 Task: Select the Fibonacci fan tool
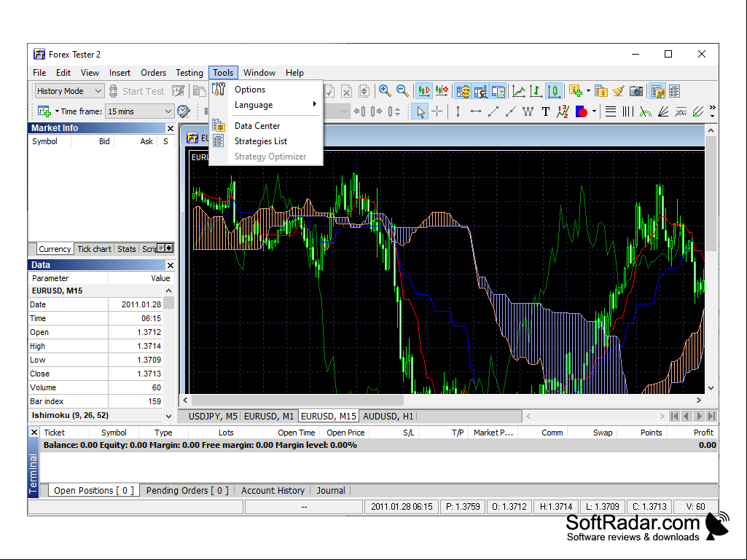coord(663,112)
